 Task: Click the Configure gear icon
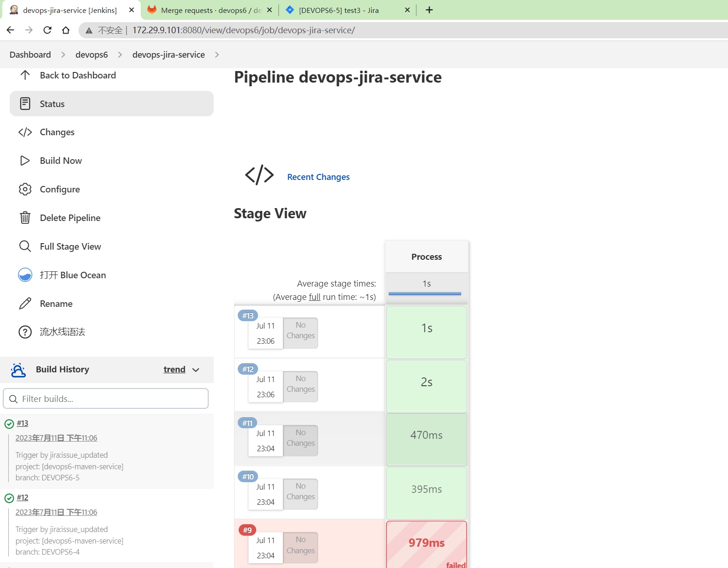pyautogui.click(x=25, y=189)
